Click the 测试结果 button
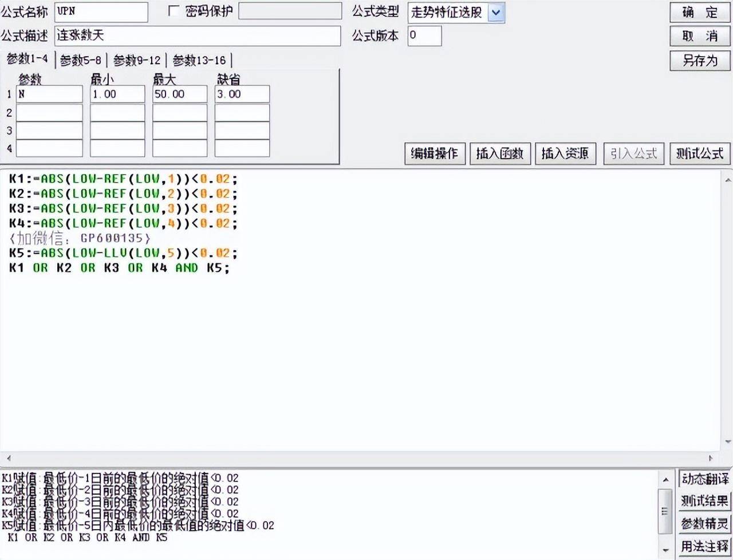The image size is (733, 560). 704,501
